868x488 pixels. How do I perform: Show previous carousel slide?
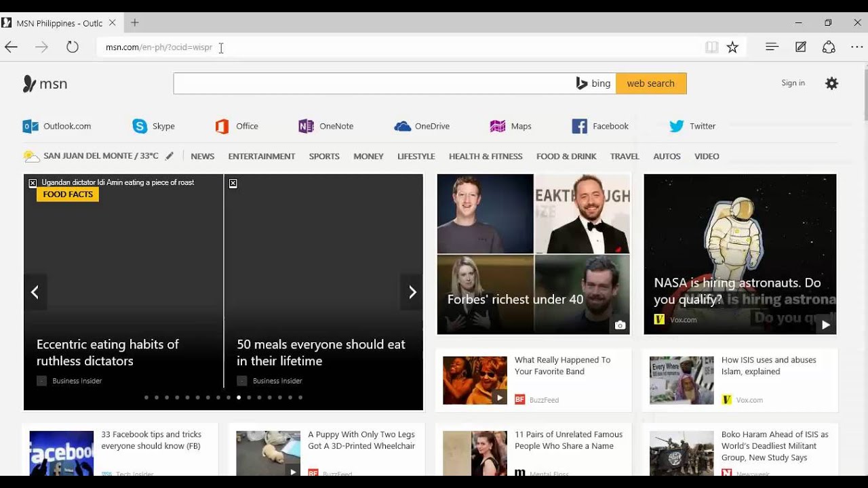pos(35,292)
